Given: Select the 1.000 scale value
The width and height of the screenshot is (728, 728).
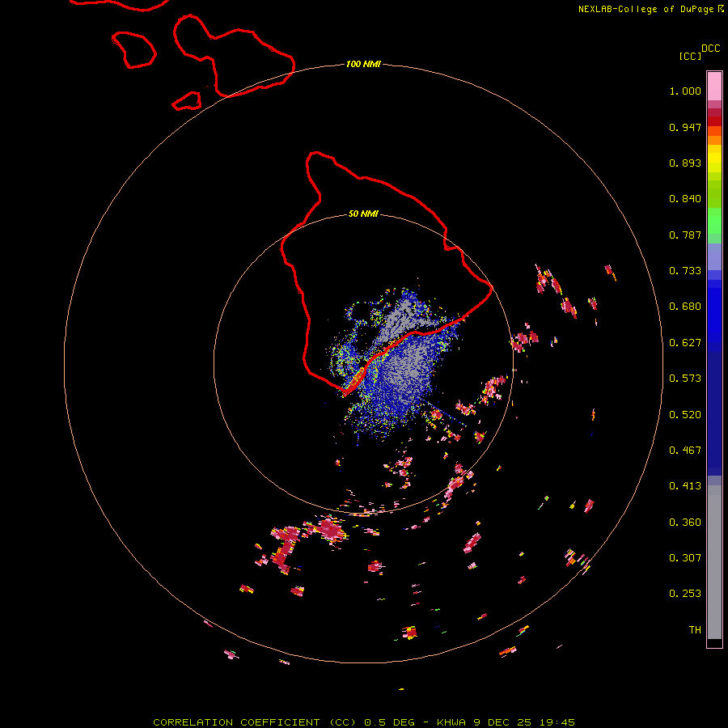Looking at the screenshot, I should [x=685, y=91].
